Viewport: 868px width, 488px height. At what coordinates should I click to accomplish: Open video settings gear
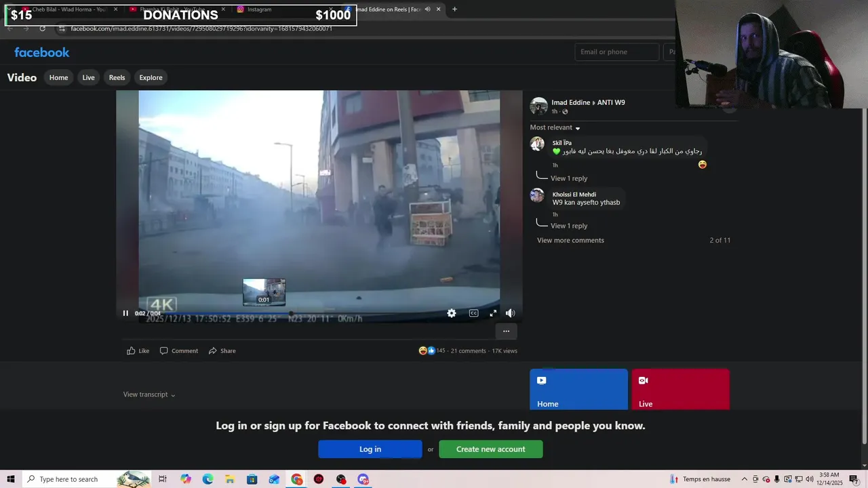click(x=452, y=313)
